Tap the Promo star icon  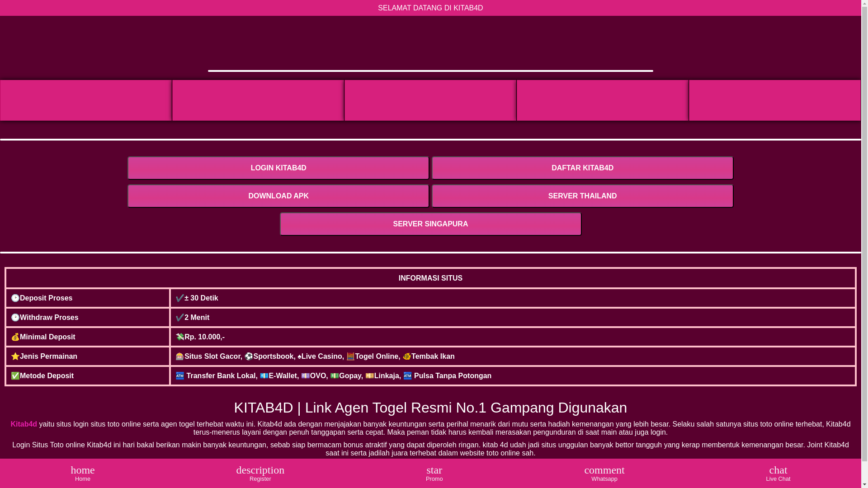click(x=434, y=470)
